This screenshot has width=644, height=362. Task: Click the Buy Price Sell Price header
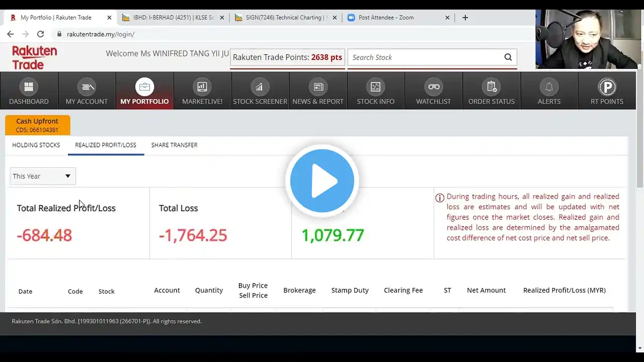click(x=253, y=290)
